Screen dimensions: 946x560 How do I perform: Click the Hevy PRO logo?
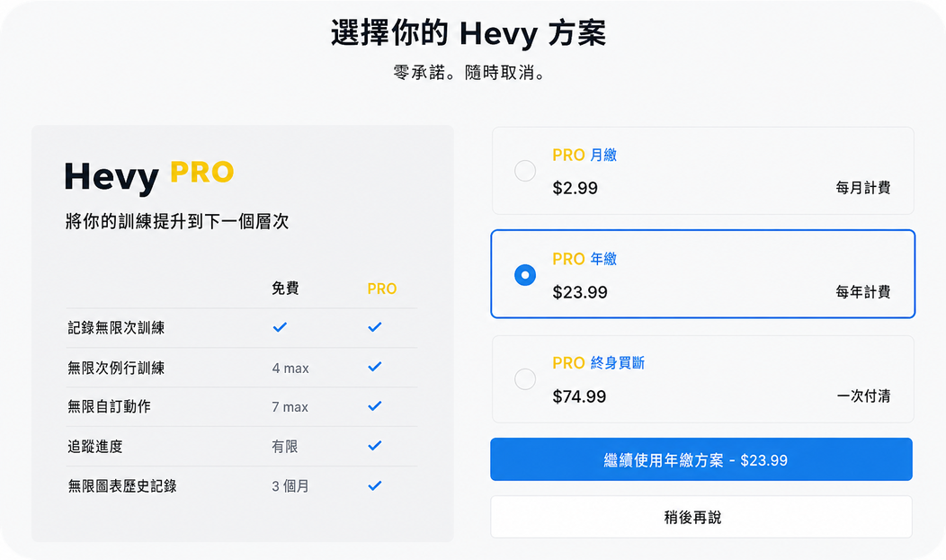(x=149, y=175)
